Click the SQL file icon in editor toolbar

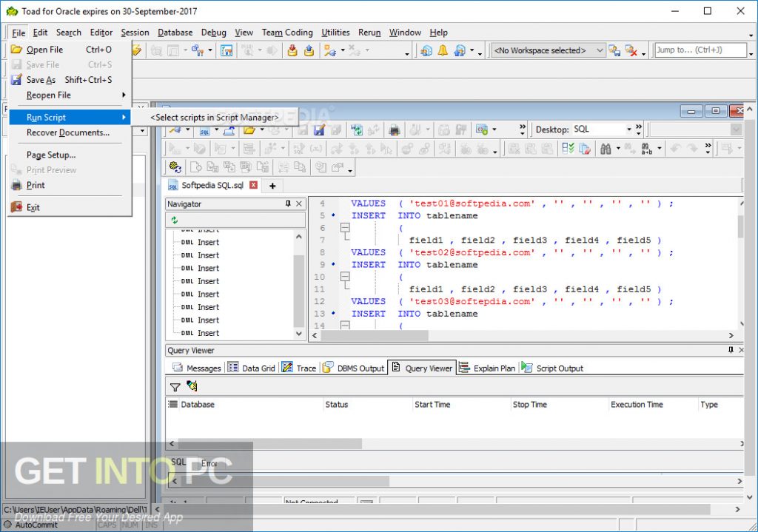(204, 129)
